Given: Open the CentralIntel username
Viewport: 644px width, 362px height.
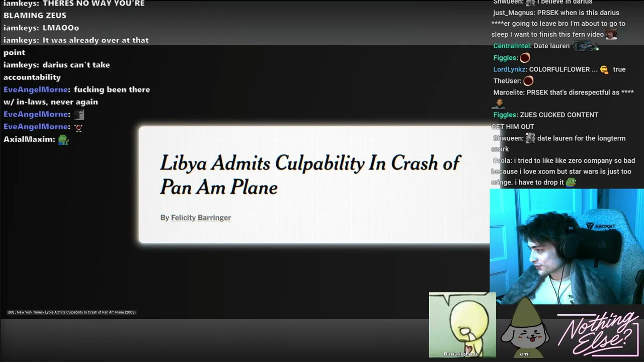Looking at the screenshot, I should 511,46.
